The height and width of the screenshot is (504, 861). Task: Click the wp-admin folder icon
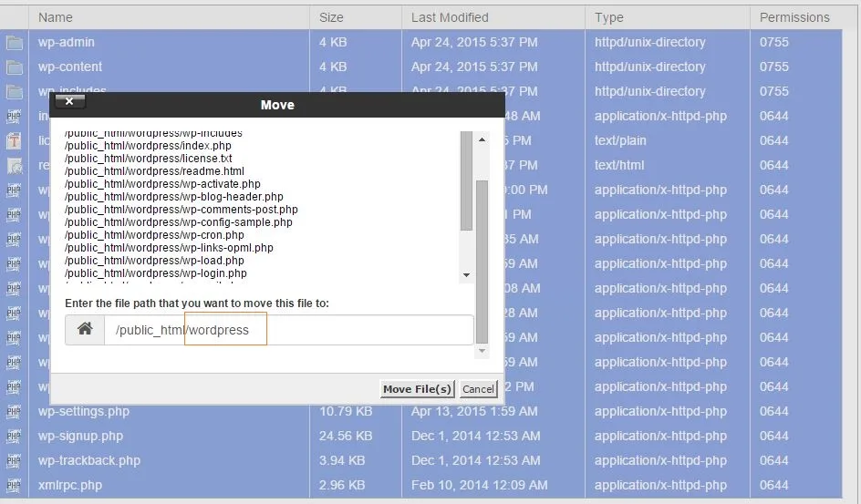15,42
